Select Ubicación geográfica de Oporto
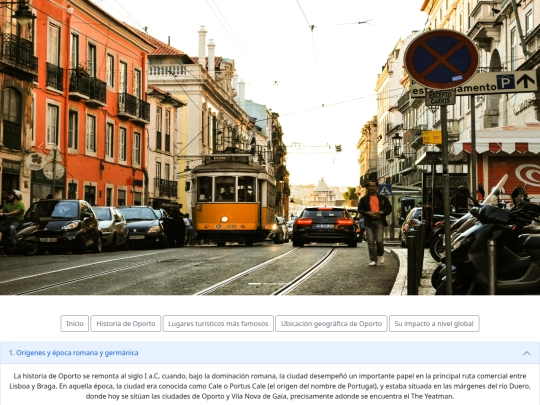This screenshot has height=405, width=540. [331, 324]
